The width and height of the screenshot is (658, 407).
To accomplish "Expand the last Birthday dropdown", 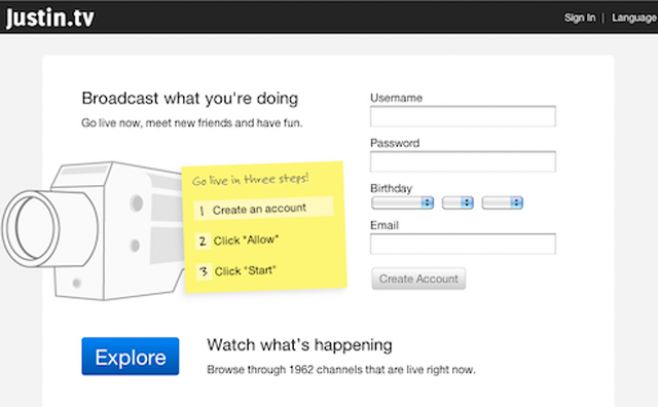I will tap(502, 203).
